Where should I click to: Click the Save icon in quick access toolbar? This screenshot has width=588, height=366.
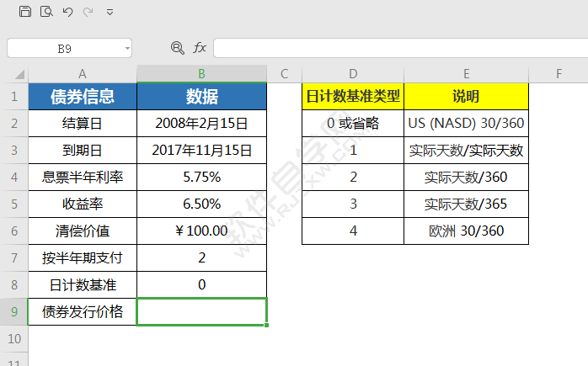point(25,12)
